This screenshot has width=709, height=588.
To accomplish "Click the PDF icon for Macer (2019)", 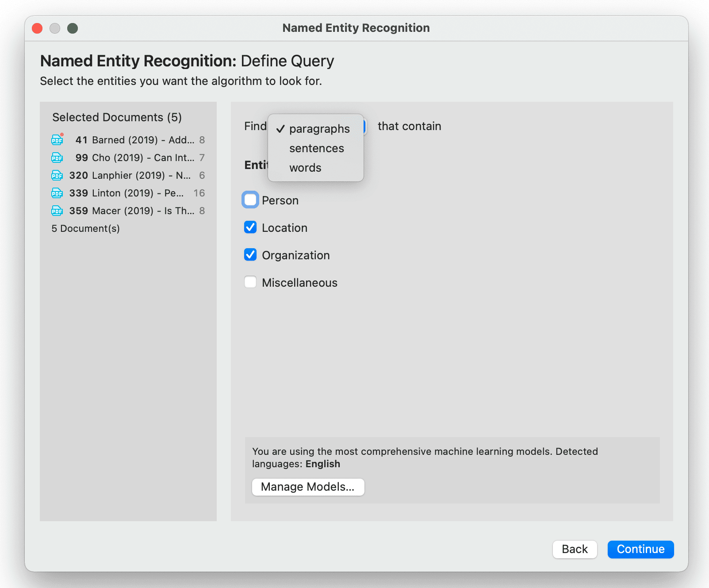I will pyautogui.click(x=57, y=211).
